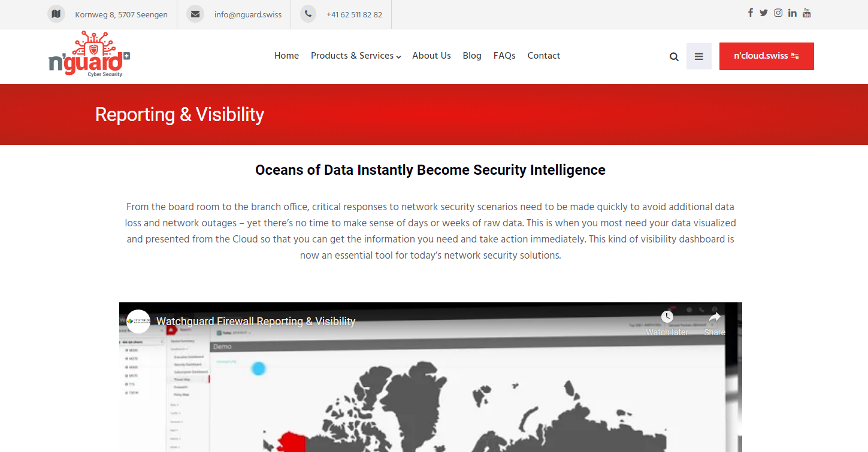This screenshot has height=452, width=868.
Task: Click the info@nguard.swiss email link
Action: point(248,14)
